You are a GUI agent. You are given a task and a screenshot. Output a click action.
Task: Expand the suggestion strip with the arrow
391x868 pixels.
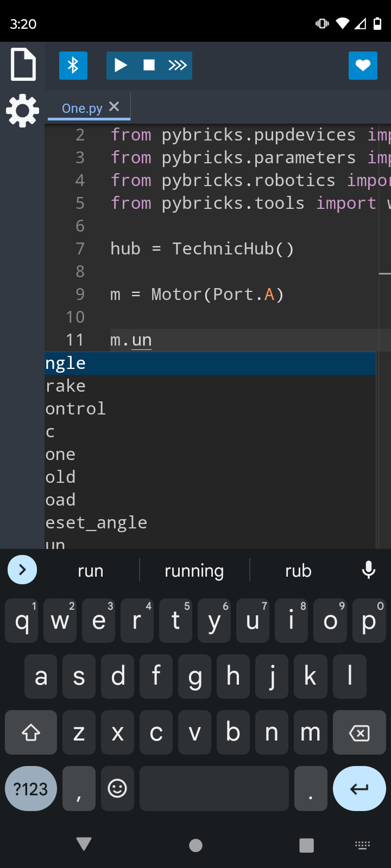pyautogui.click(x=22, y=570)
